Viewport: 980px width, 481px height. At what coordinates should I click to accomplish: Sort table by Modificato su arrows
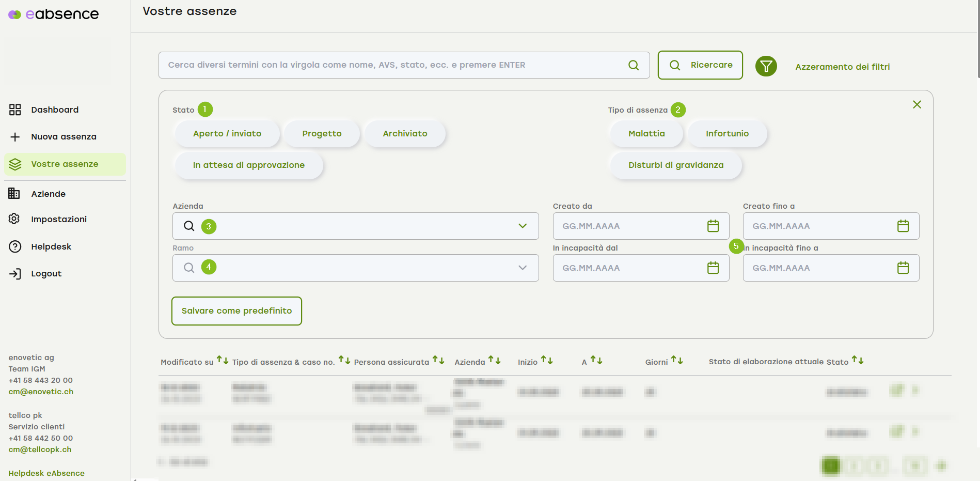click(223, 360)
